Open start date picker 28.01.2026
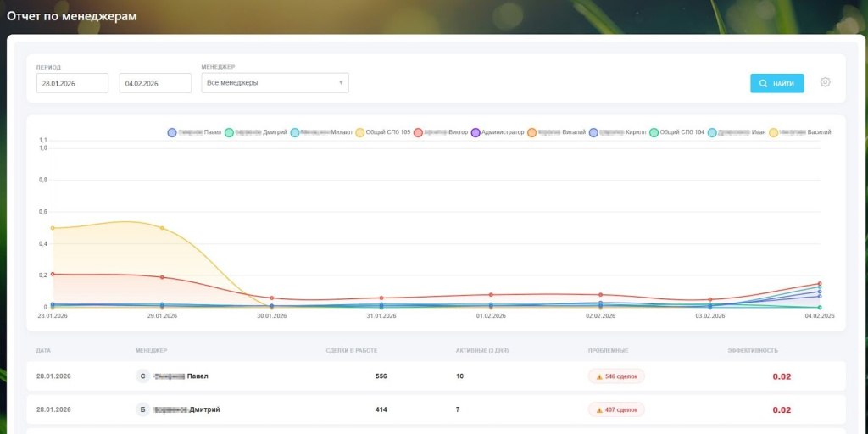This screenshot has height=434, width=868. 72,83
